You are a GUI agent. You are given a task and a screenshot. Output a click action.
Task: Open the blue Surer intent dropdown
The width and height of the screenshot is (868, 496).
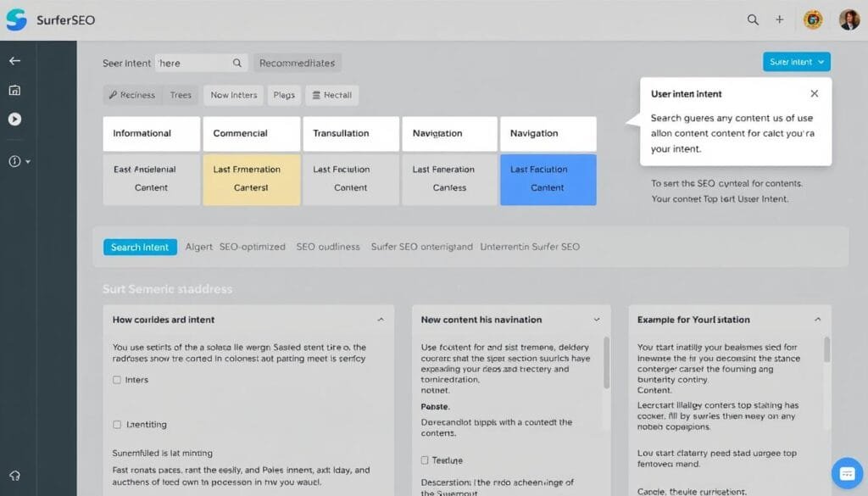click(796, 62)
